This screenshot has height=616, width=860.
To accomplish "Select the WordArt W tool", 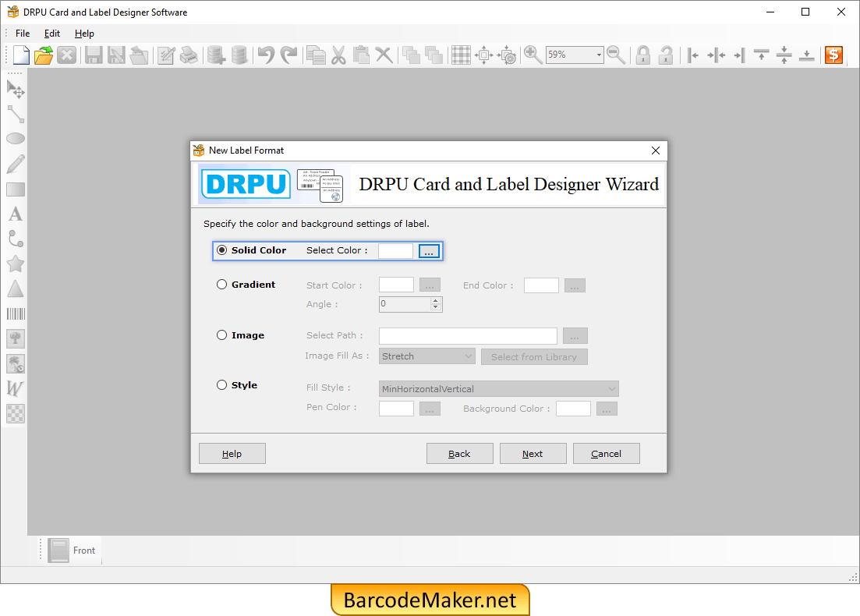I will [16, 388].
